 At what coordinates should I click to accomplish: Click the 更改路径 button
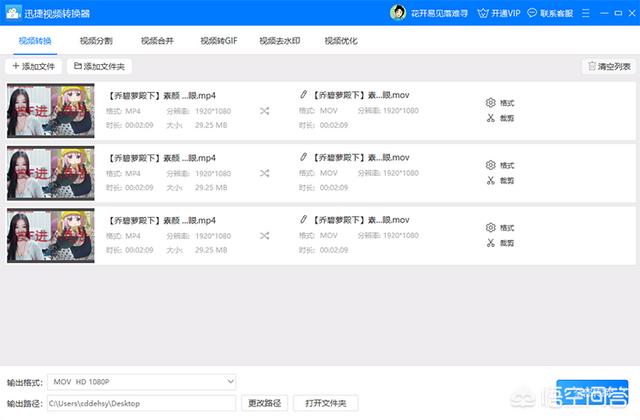click(x=264, y=403)
